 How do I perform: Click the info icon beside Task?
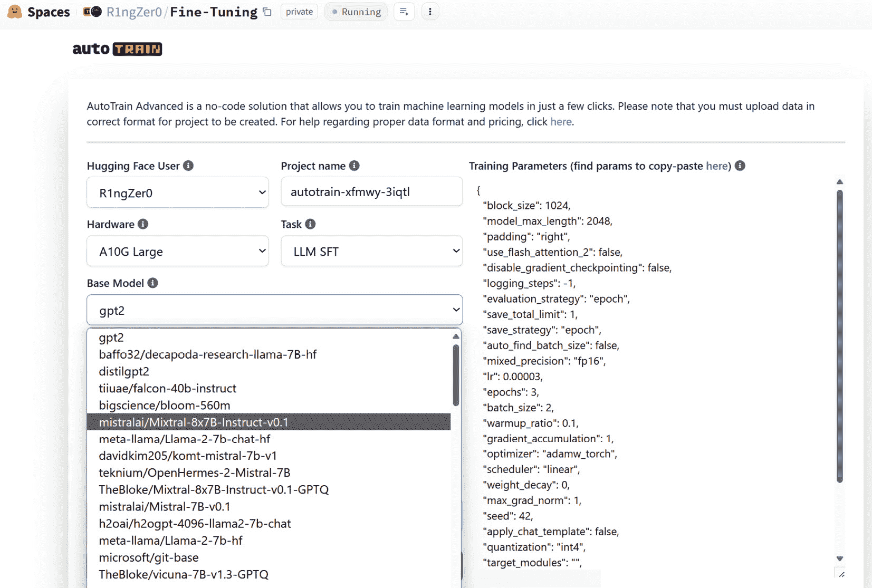pyautogui.click(x=310, y=224)
